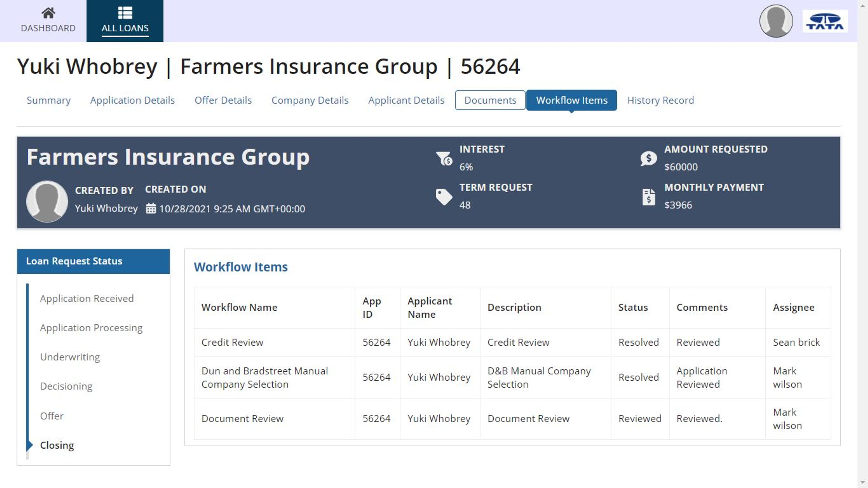This screenshot has width=868, height=488.
Task: Select Application Received status step
Action: (87, 298)
